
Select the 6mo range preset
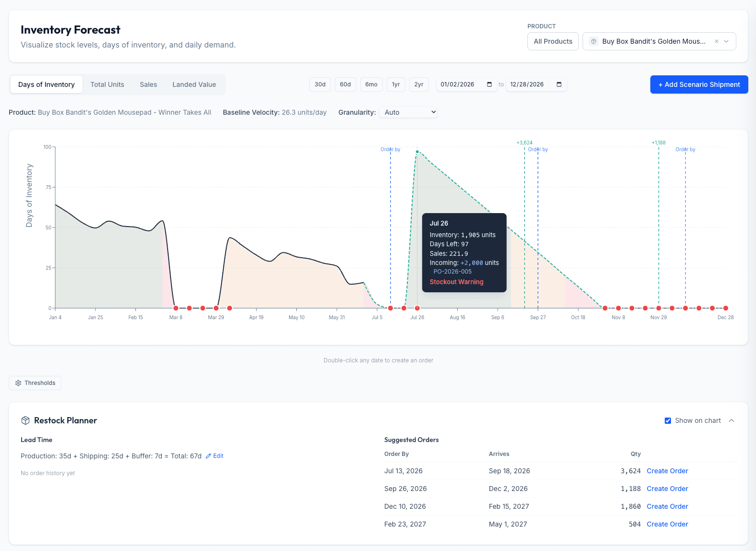[371, 84]
